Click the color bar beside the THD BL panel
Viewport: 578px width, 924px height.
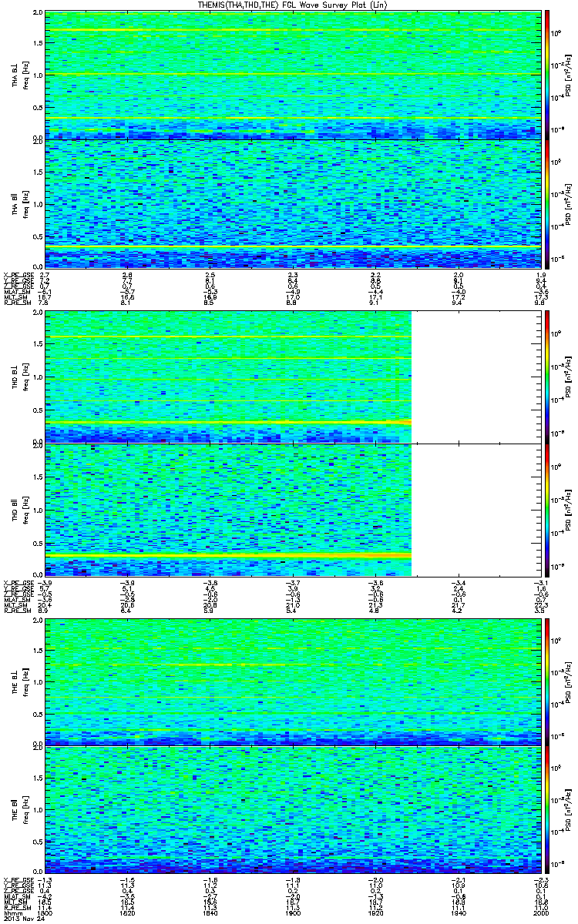click(546, 376)
